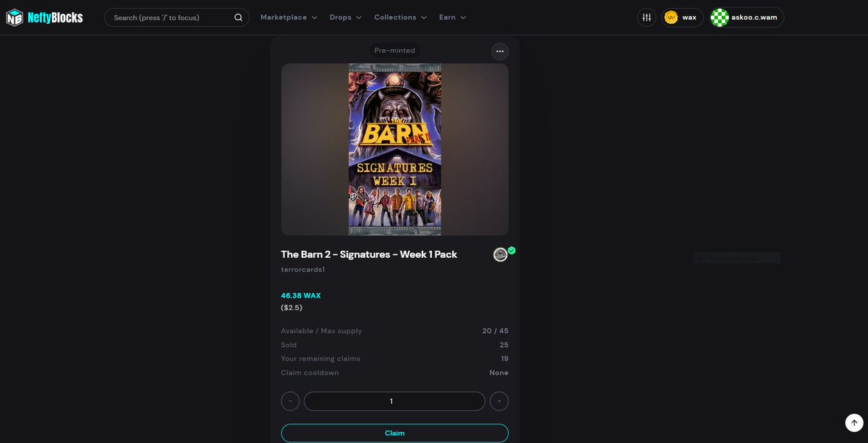868x443 pixels.
Task: Click the quantity input showing 1
Action: [x=394, y=401]
